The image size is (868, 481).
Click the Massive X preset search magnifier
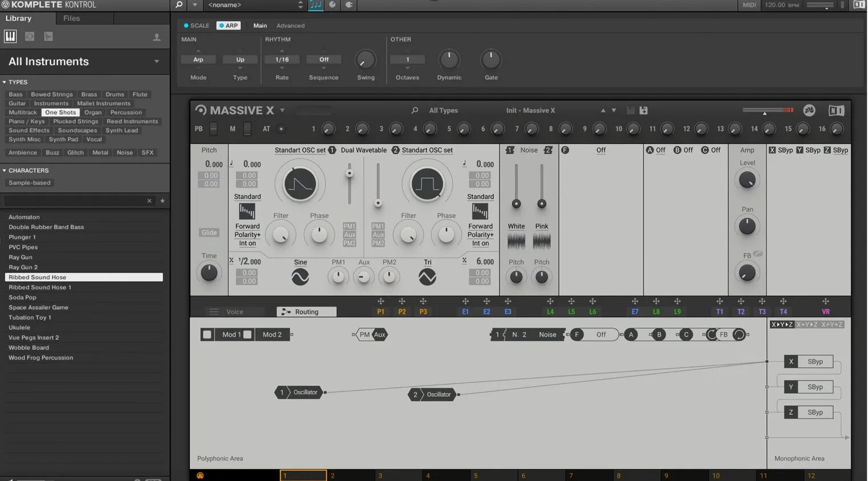point(415,111)
